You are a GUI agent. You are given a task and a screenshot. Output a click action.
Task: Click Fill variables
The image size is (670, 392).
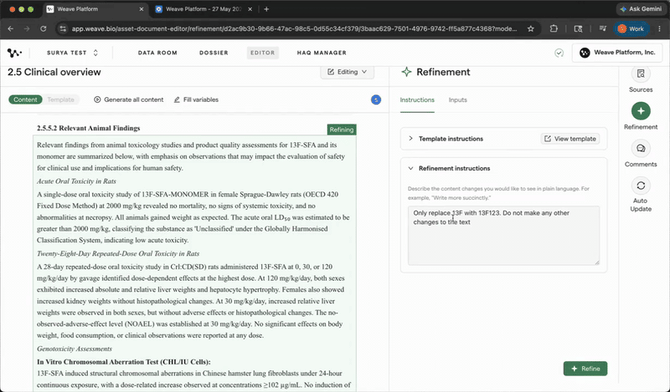[x=196, y=100]
